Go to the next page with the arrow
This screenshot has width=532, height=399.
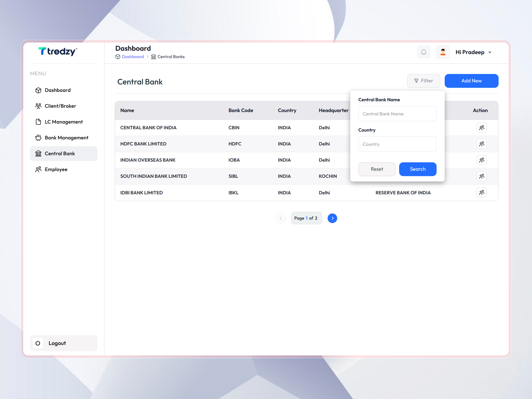tap(332, 218)
